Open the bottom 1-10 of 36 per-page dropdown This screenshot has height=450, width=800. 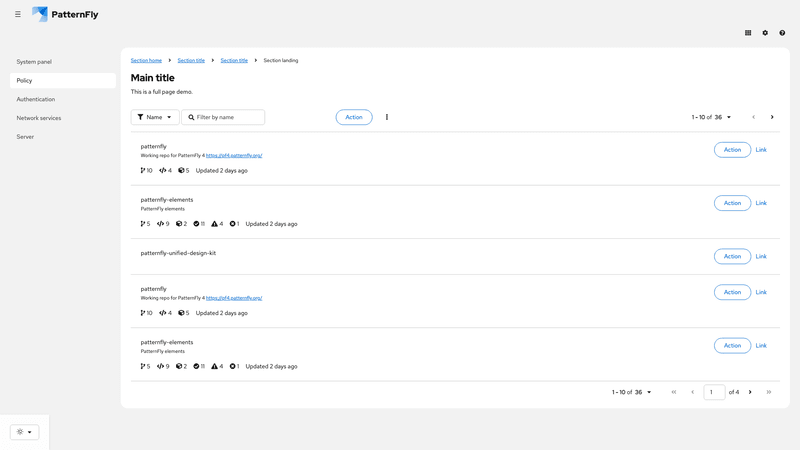point(632,392)
